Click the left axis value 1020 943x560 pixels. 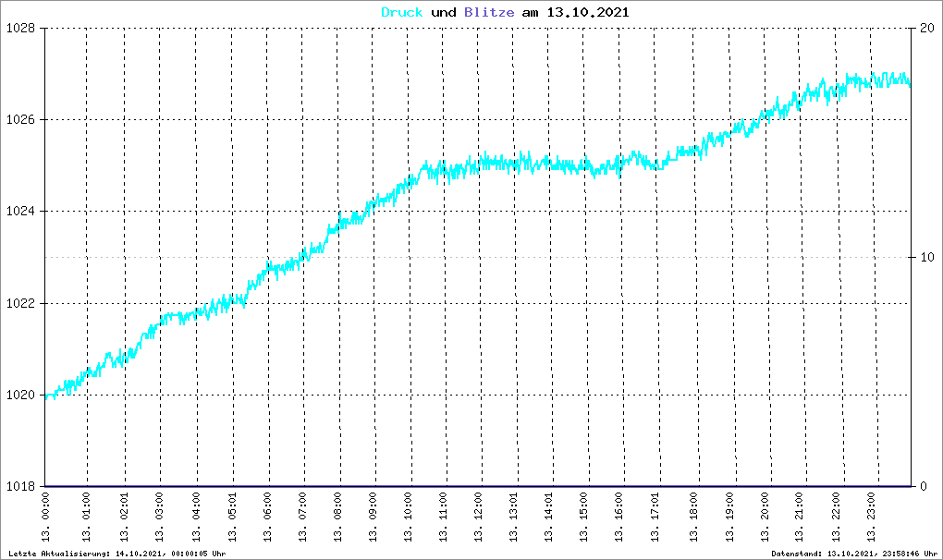(20, 396)
